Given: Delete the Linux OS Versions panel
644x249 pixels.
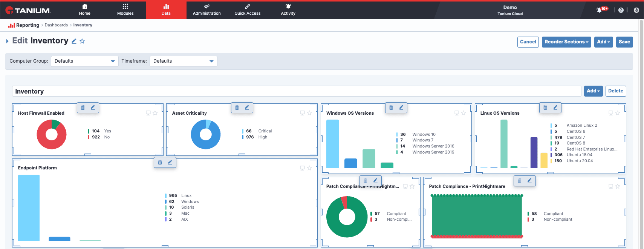Looking at the screenshot, I should pos(545,108).
